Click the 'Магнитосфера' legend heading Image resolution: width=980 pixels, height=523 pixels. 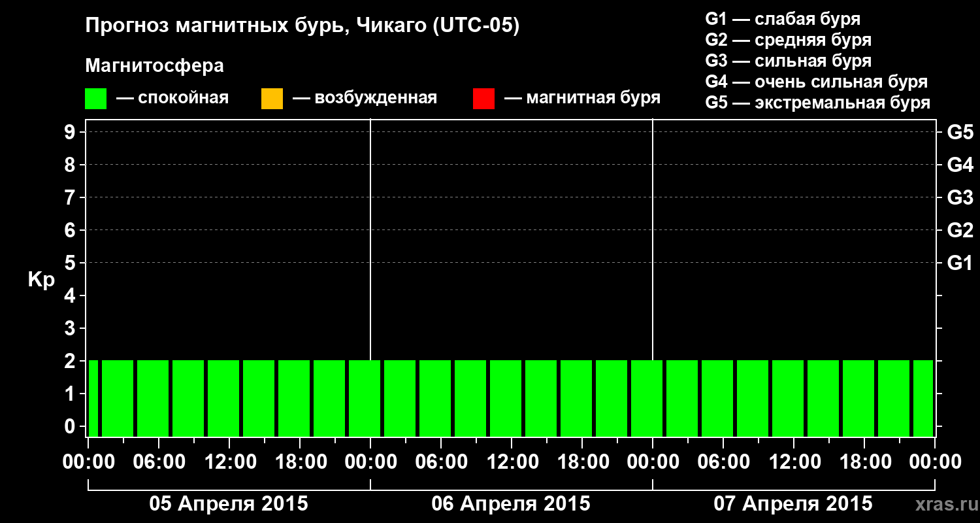click(154, 66)
